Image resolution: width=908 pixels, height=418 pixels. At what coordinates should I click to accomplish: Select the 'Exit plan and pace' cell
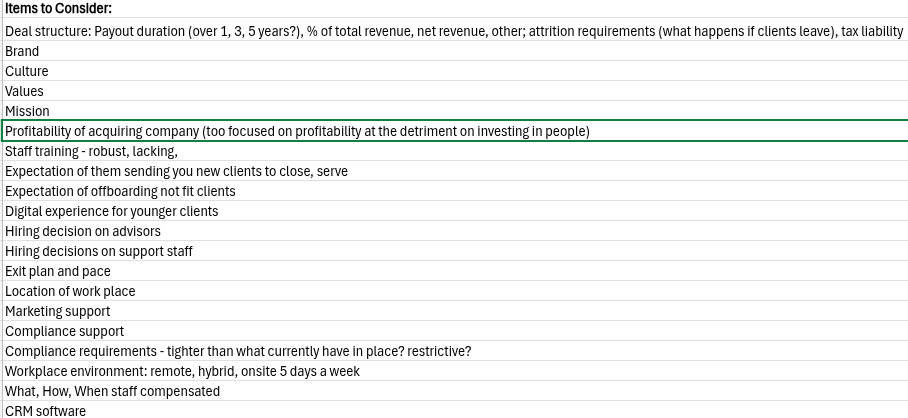click(x=455, y=271)
